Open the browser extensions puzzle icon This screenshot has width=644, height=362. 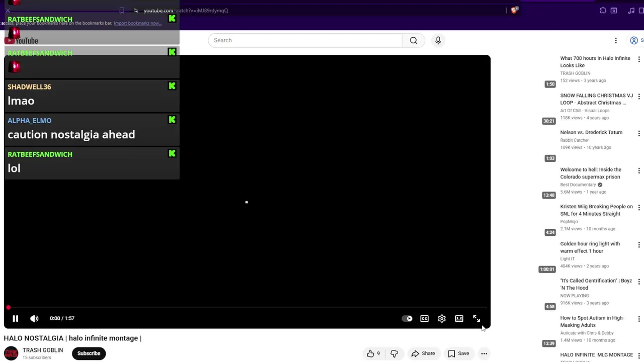[603, 11]
